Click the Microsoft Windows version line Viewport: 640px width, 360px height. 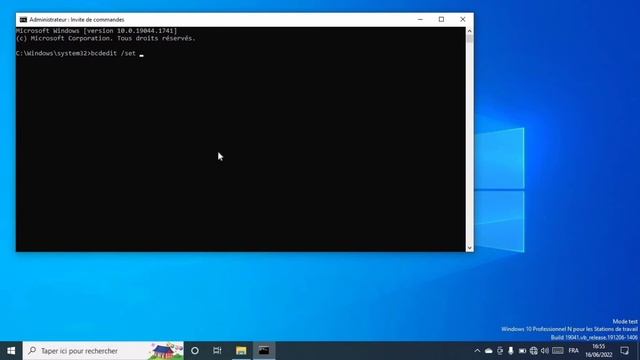click(x=96, y=31)
